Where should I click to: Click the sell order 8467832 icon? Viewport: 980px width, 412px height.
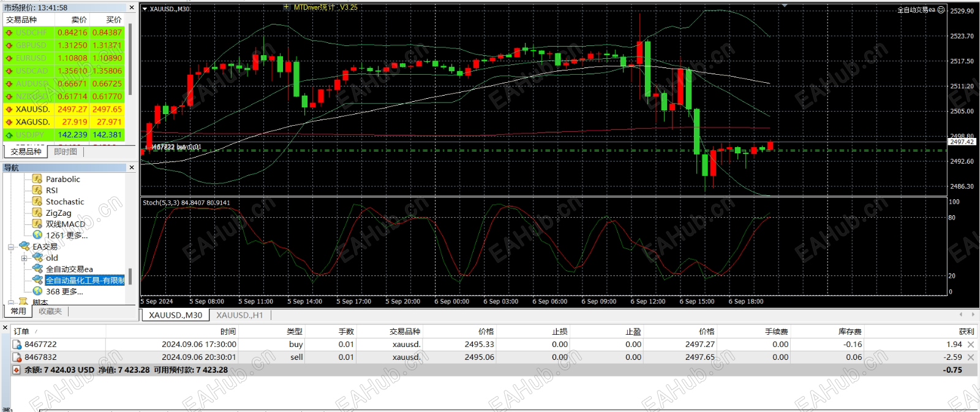click(x=17, y=357)
